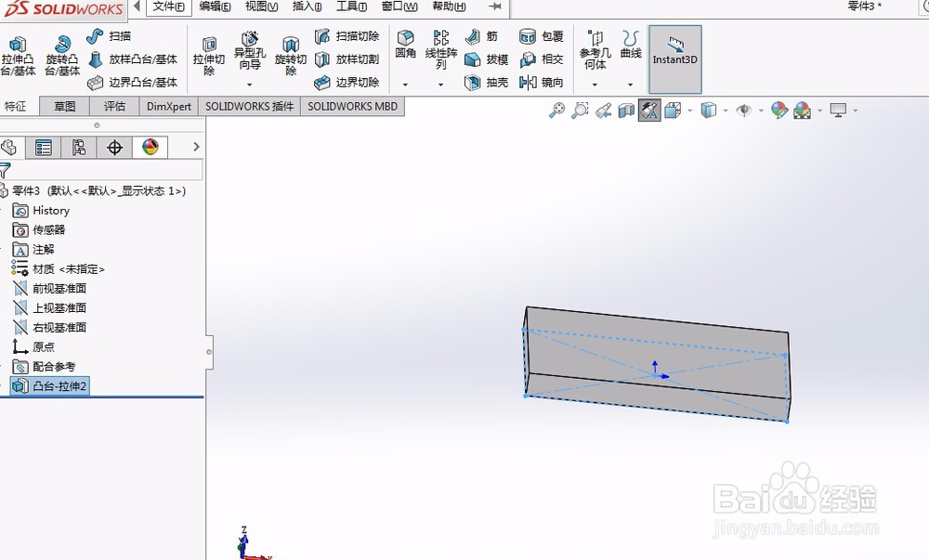Choose the Rib (筋) feature
Screen dimensions: 929x560
click(481, 36)
